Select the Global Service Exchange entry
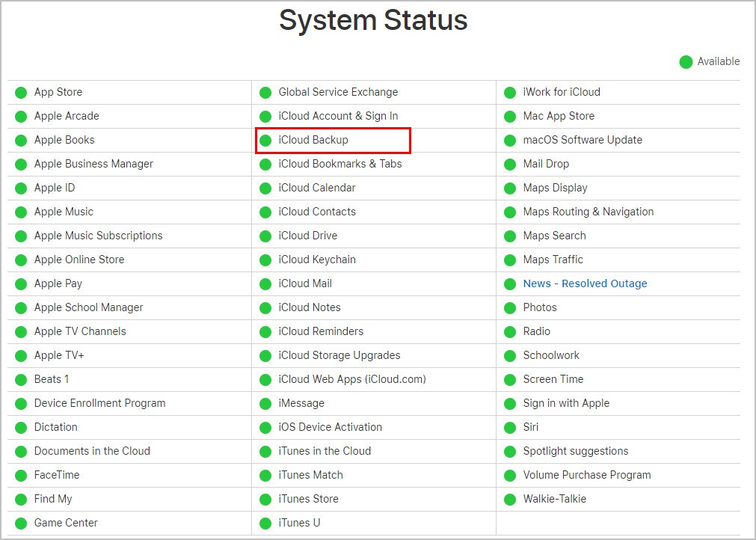The width and height of the screenshot is (756, 540). point(339,92)
